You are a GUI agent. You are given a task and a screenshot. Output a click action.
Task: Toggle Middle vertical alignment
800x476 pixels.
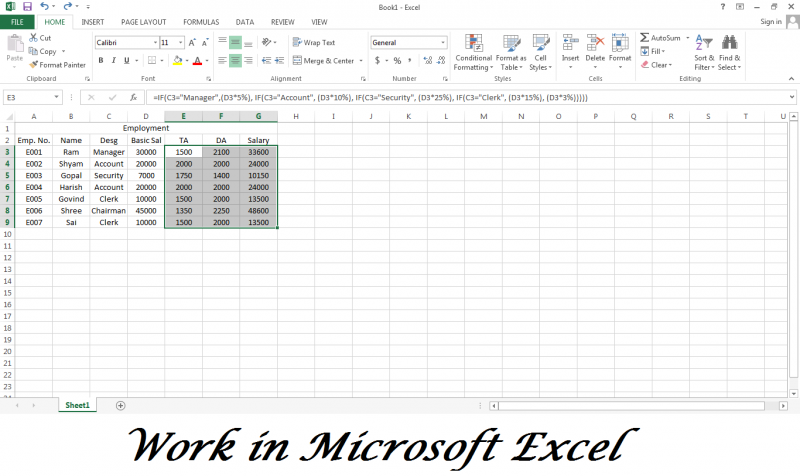click(x=235, y=42)
